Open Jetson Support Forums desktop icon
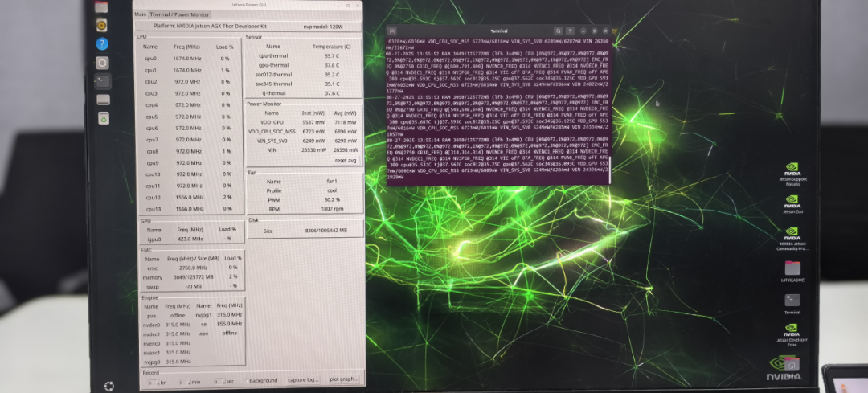This screenshot has width=868, height=393. tap(792, 174)
